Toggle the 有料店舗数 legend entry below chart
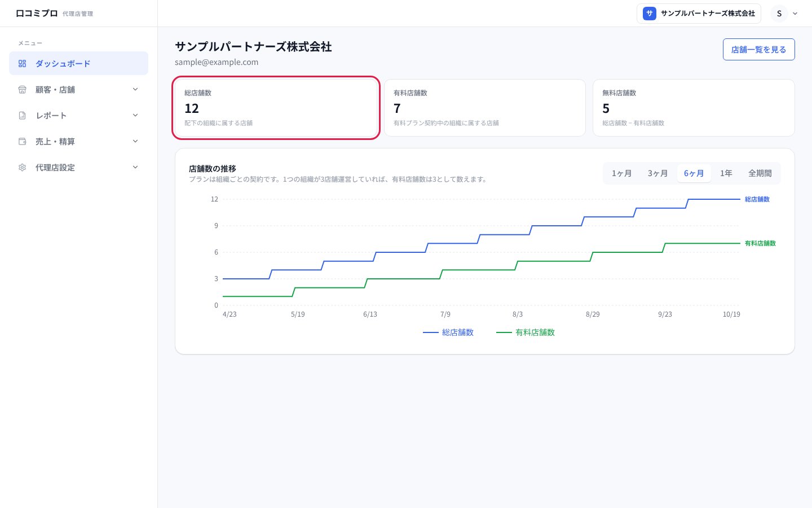This screenshot has height=508, width=812. pos(526,332)
